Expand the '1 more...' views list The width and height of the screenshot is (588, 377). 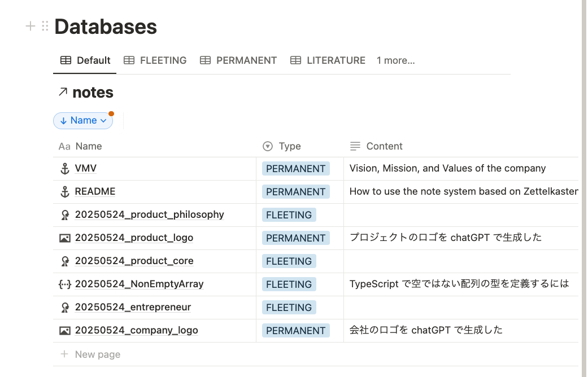395,60
